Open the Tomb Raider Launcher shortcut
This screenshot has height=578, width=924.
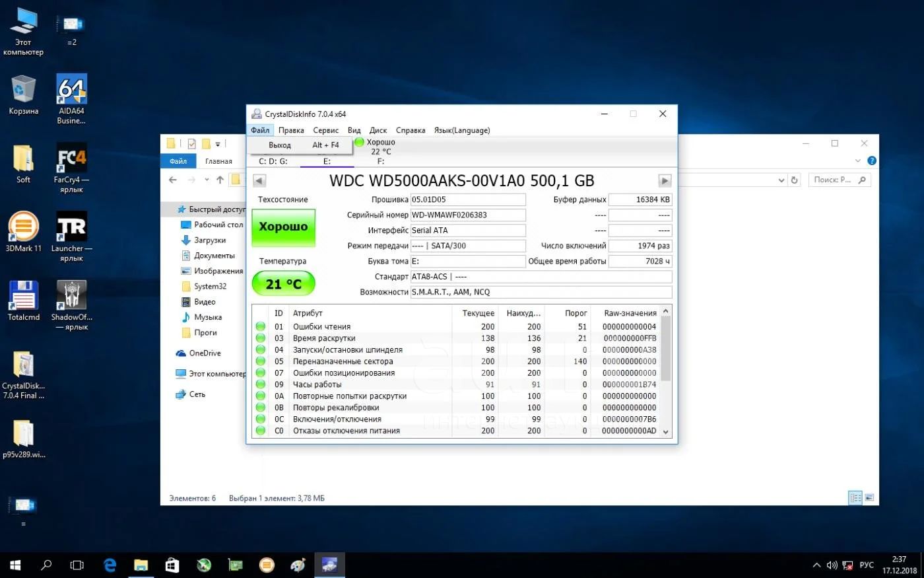[x=71, y=236]
